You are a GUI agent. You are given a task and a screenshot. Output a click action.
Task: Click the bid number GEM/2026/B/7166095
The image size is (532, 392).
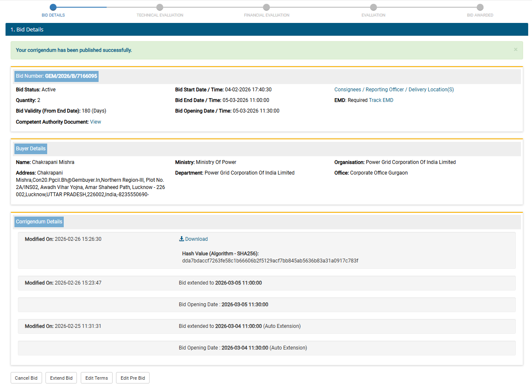[x=71, y=76]
